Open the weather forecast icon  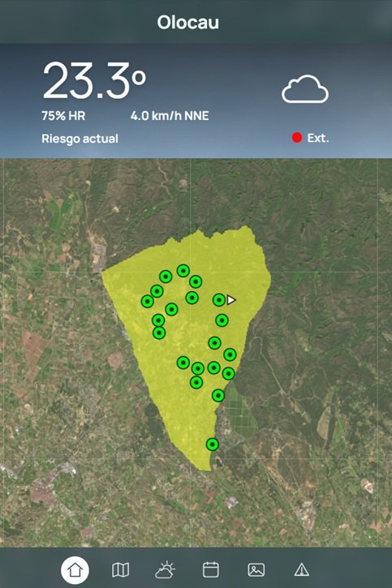(x=165, y=570)
